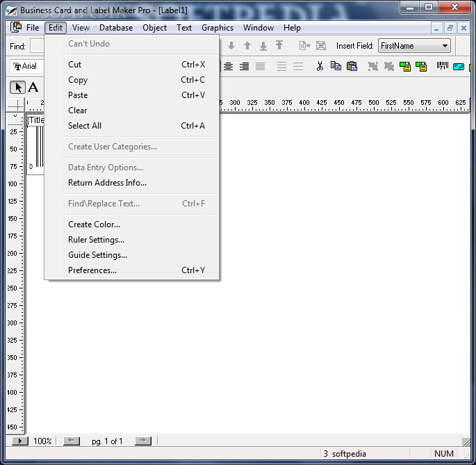The width and height of the screenshot is (476, 465).
Task: Select the text 'A' tool
Action: pos(33,88)
